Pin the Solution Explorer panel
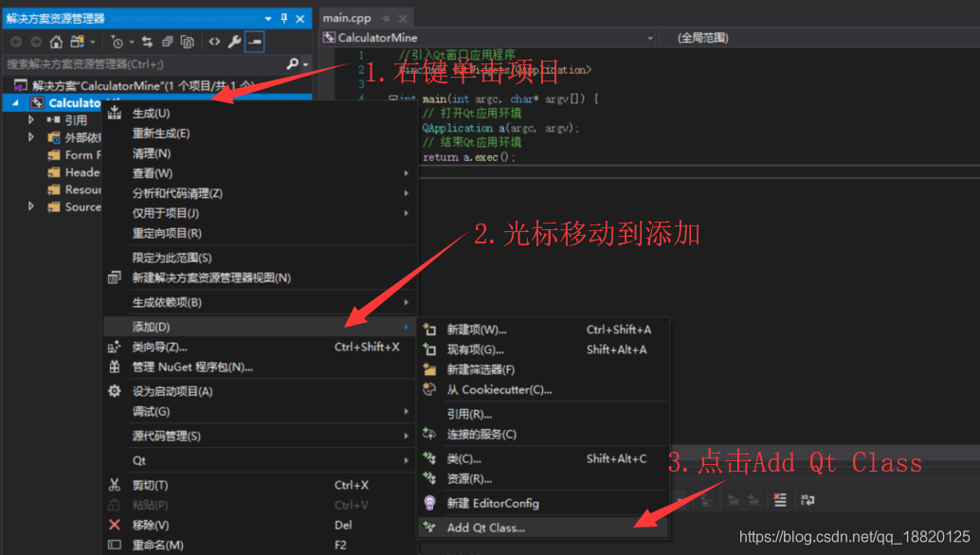 point(284,18)
